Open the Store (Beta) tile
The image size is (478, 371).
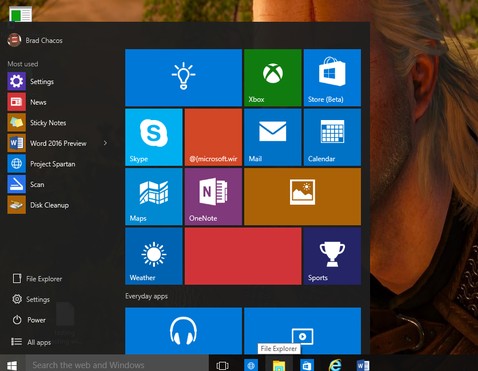pyautogui.click(x=332, y=78)
